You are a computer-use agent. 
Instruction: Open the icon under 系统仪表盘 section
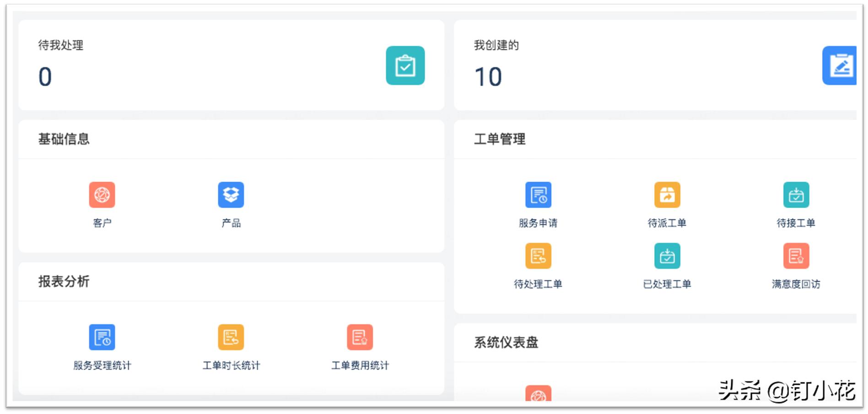[539, 395]
